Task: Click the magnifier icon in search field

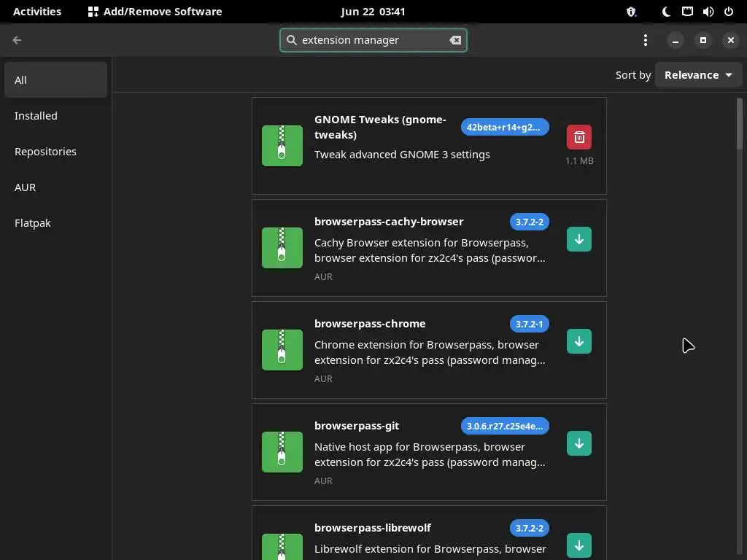Action: pos(292,40)
